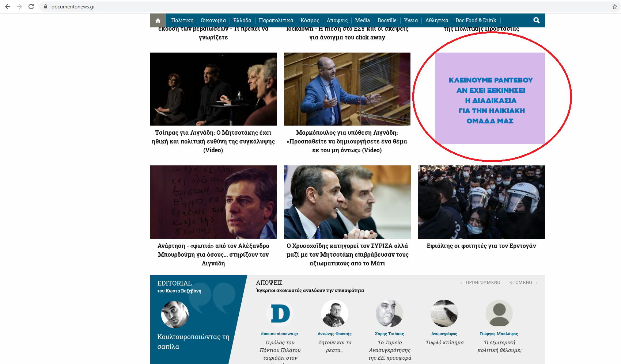
Task: Open the EDITORIAL section heading
Action: point(174,283)
